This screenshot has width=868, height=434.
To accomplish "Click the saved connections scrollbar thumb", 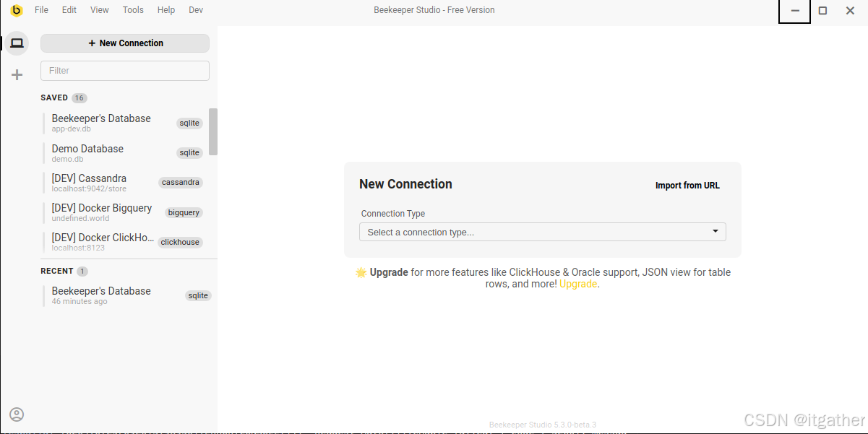I will tap(213, 131).
